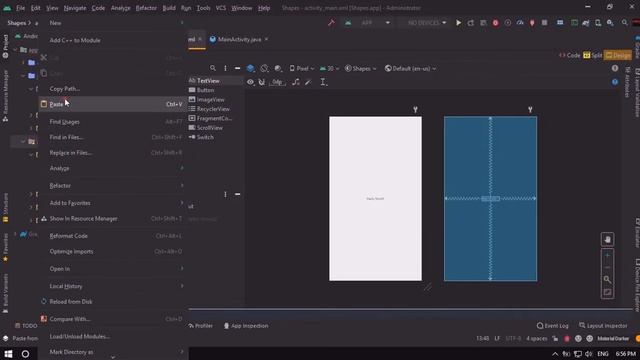Open the Windows Start menu

[x=8, y=354]
